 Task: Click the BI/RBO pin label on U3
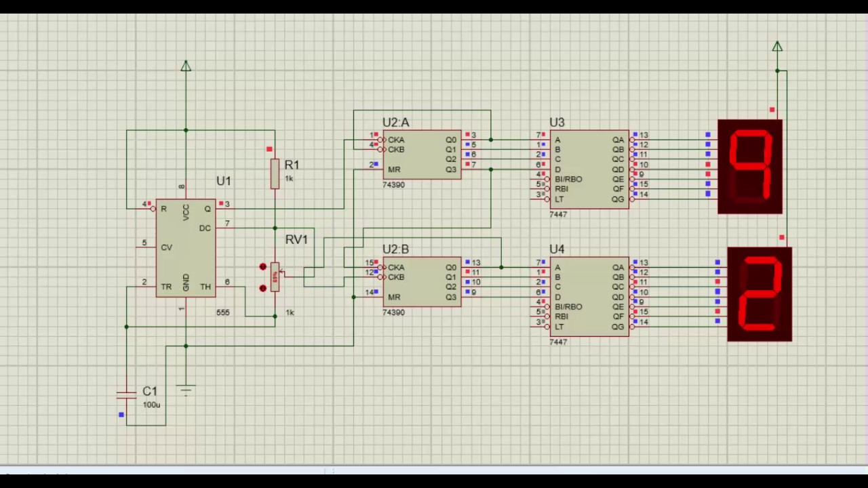point(568,179)
